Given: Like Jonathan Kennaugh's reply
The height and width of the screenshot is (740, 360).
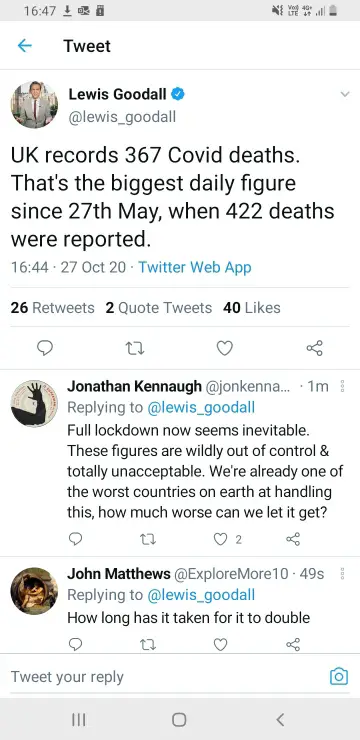Looking at the screenshot, I should click(221, 539).
